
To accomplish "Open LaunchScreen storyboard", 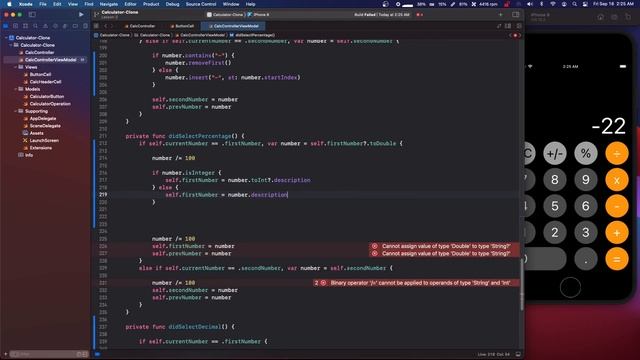I will click(x=41, y=140).
